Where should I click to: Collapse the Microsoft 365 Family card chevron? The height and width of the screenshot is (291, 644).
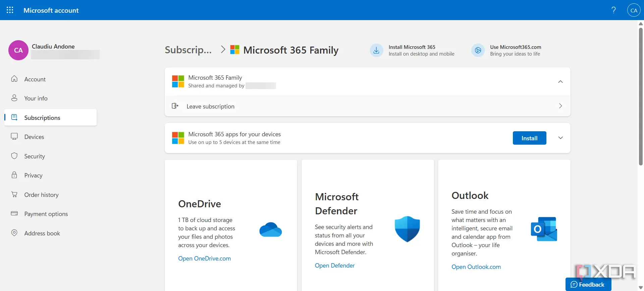point(560,82)
